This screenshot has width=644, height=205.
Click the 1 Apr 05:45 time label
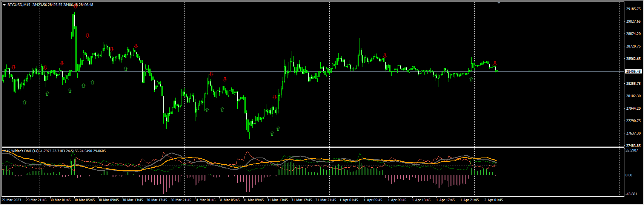pos(373,200)
